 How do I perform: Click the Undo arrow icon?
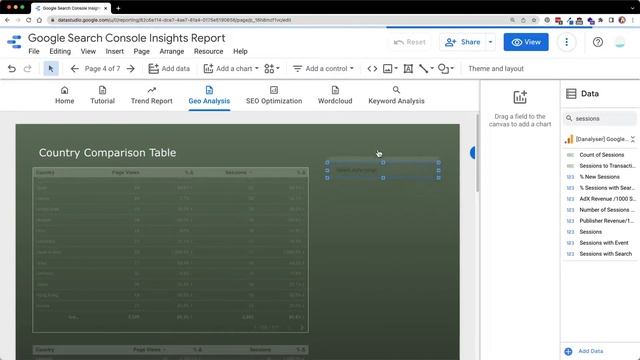pyautogui.click(x=12, y=69)
